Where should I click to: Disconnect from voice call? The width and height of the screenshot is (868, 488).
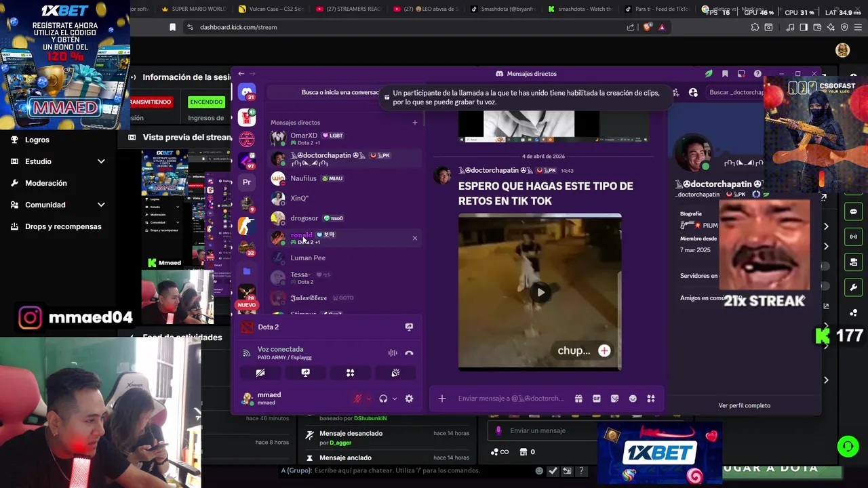point(409,353)
